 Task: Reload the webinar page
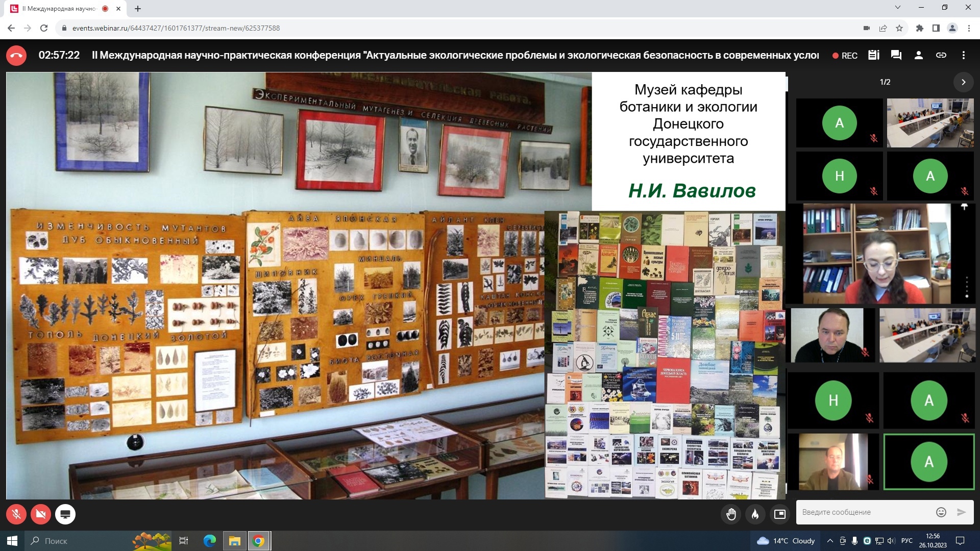[44, 28]
